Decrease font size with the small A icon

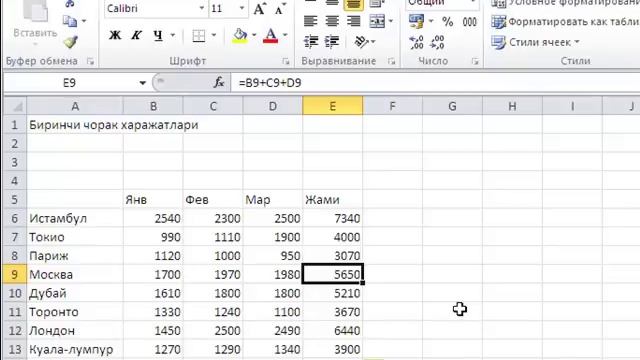click(x=280, y=9)
